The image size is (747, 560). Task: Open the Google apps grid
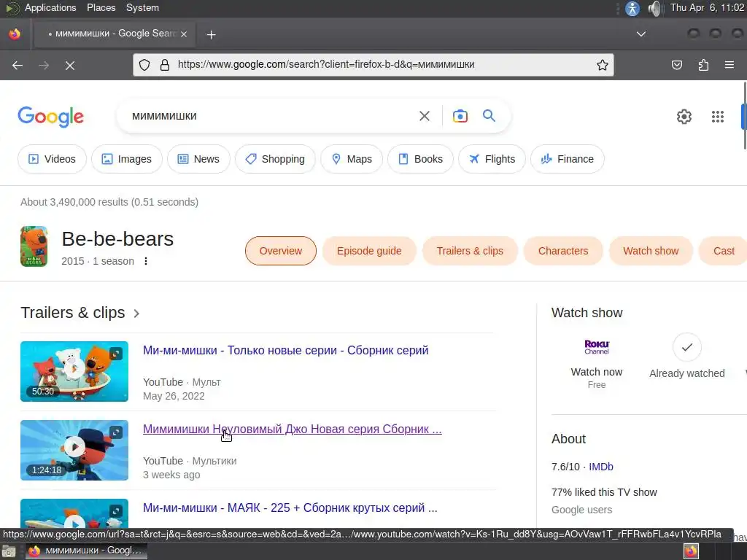tap(718, 117)
